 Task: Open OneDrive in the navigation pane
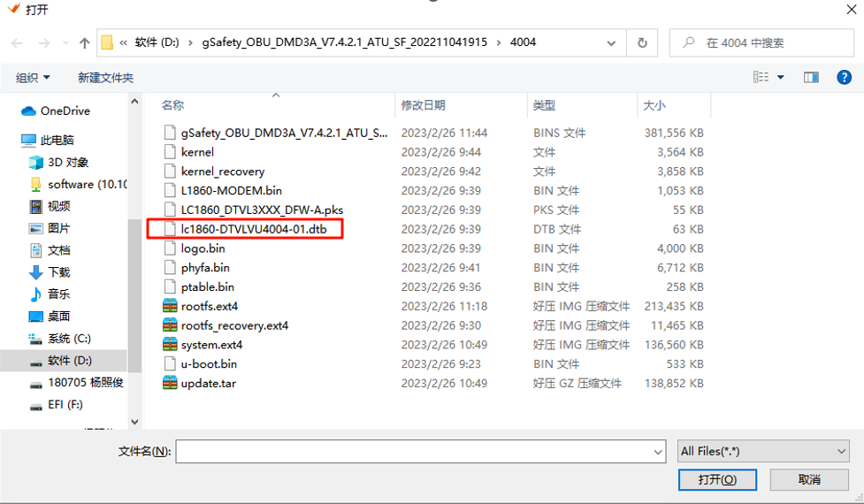pos(65,111)
